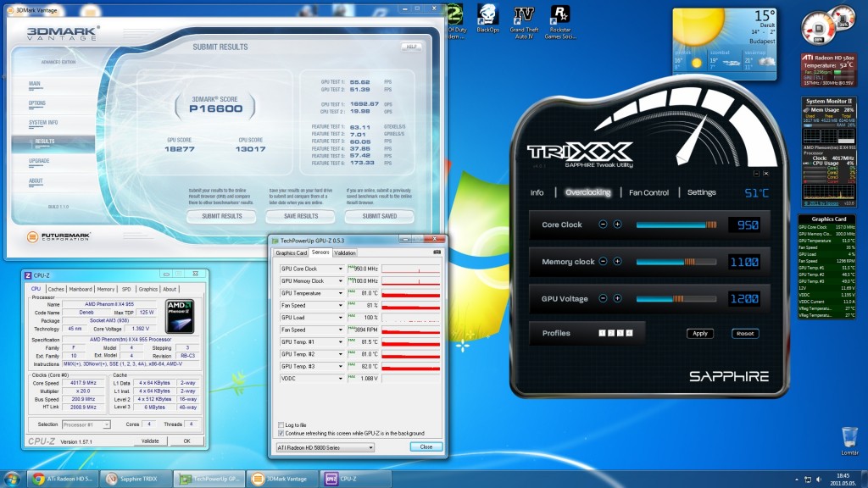This screenshot has height=488, width=868.
Task: Adjust the Memory clock slider
Action: pyautogui.click(x=676, y=262)
